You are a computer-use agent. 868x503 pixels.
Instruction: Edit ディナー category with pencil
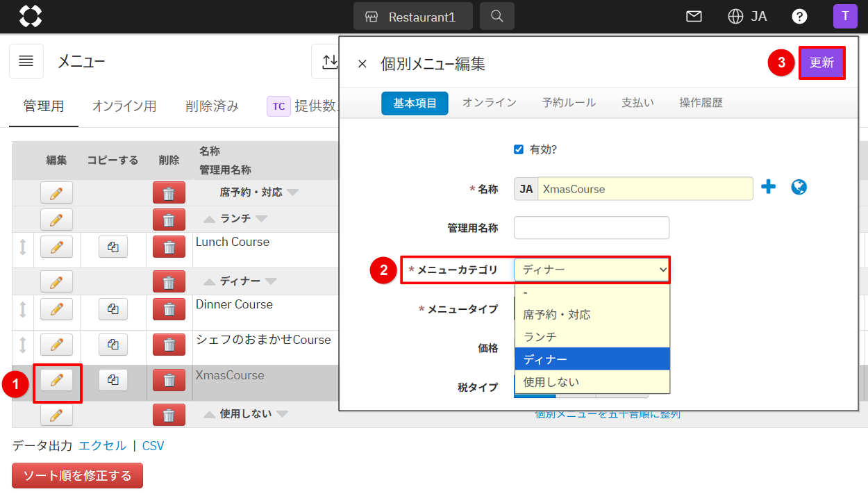[57, 281]
